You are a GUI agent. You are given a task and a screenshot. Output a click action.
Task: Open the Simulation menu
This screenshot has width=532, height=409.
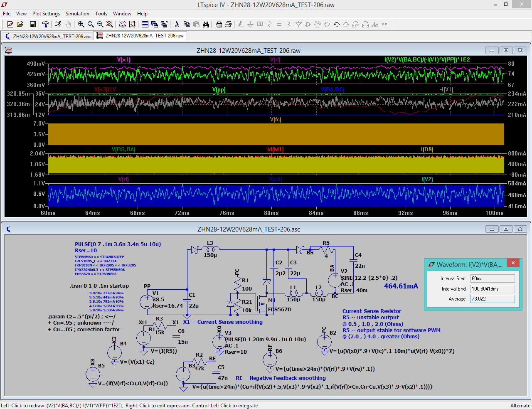pyautogui.click(x=77, y=14)
